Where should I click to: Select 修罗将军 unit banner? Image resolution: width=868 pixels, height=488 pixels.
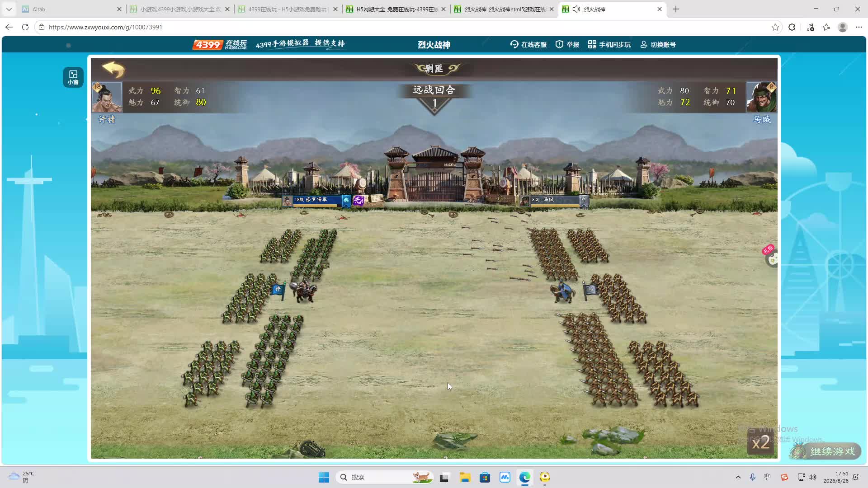point(316,200)
